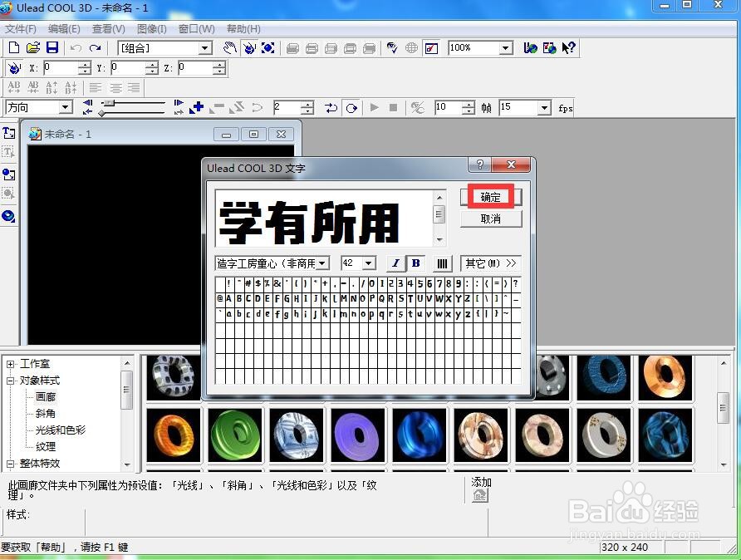Click the 学有所用 text preview box

[x=324, y=219]
